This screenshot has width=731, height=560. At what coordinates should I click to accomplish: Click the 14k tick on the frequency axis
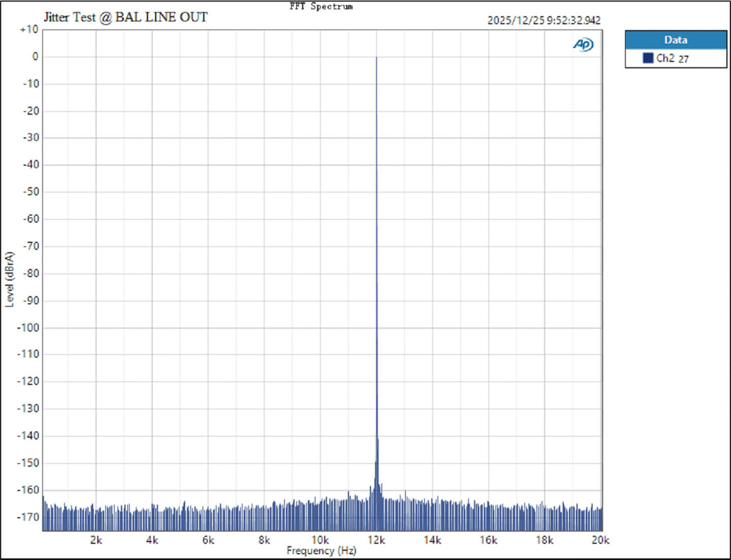[x=433, y=540]
